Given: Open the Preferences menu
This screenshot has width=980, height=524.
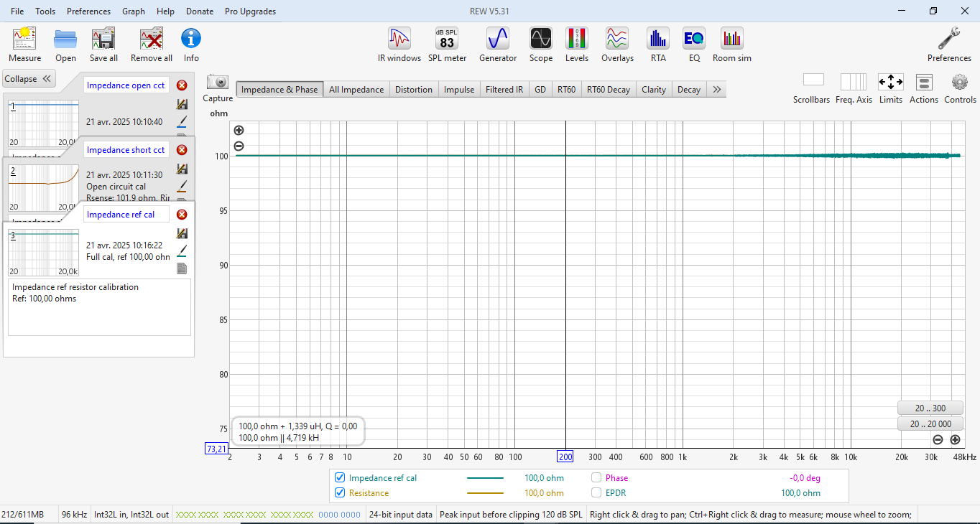Looking at the screenshot, I should [88, 11].
